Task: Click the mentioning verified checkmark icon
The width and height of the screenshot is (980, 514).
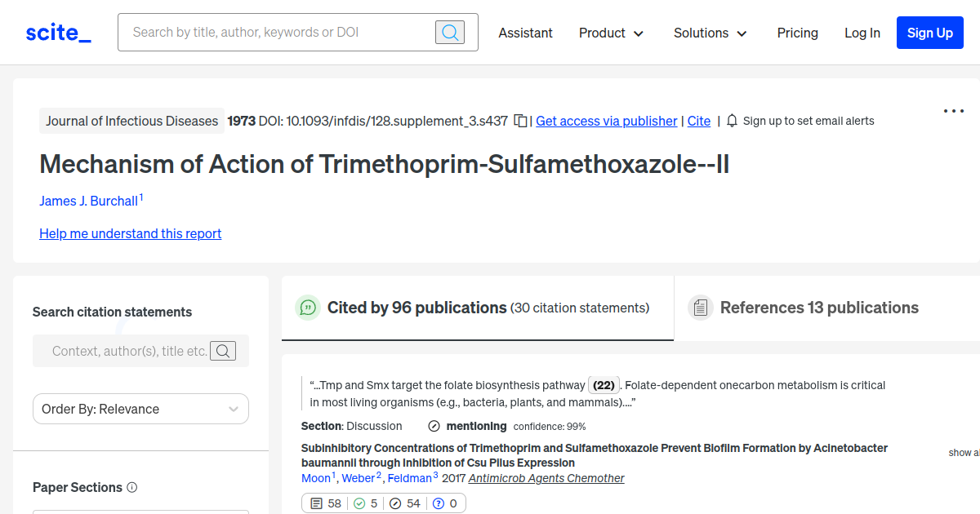Action: 432,426
